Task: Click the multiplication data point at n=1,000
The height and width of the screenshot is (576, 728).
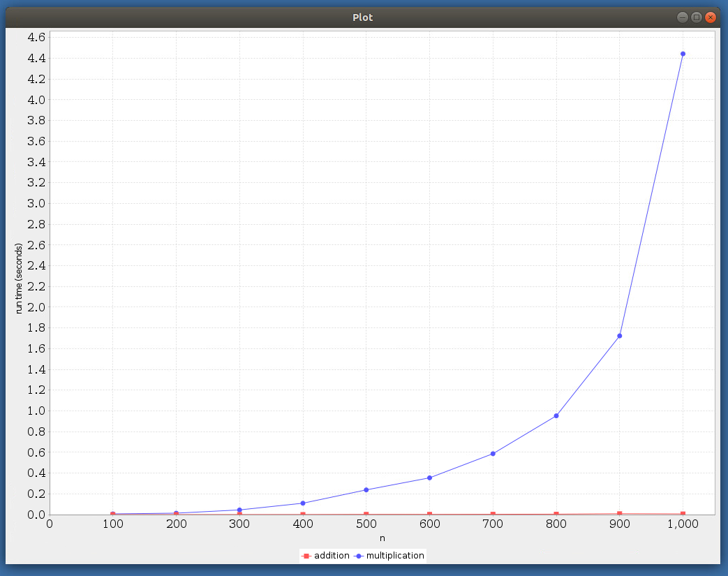Action: 683,54
